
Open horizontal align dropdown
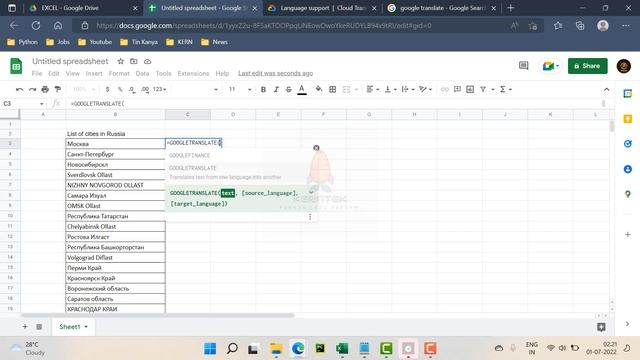[x=373, y=89]
